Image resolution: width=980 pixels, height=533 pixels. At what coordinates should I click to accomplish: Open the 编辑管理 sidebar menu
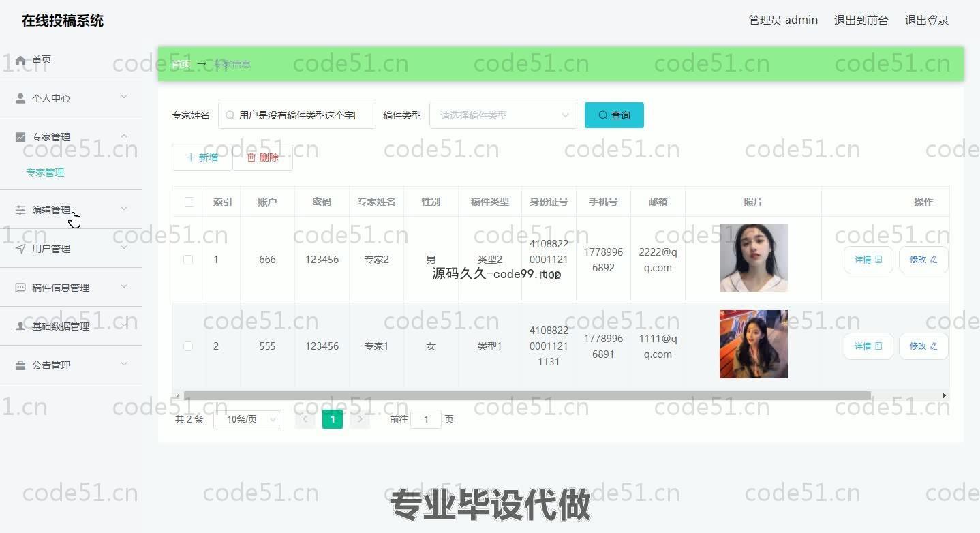pyautogui.click(x=71, y=210)
